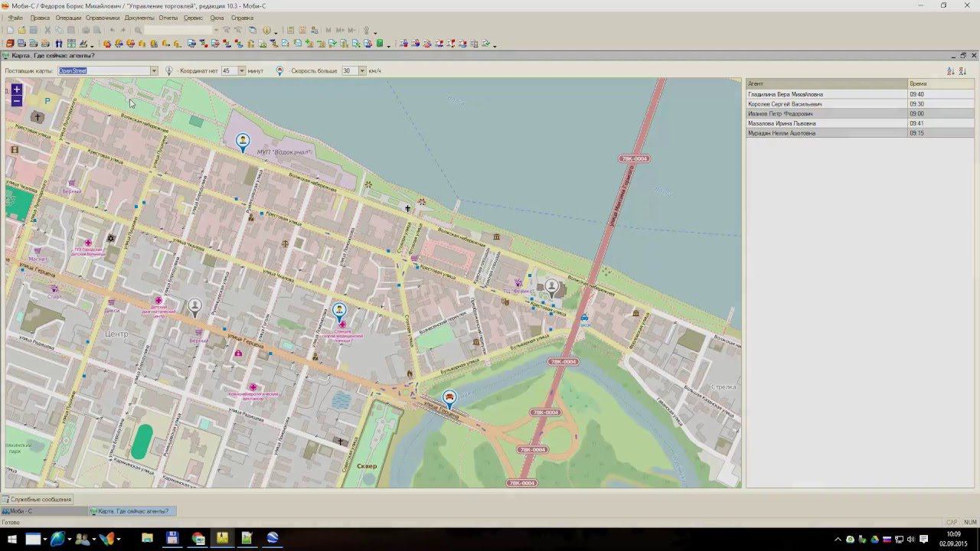Sort agent list ascending A-Я
Screen dimensions: 980x551
click(951, 70)
